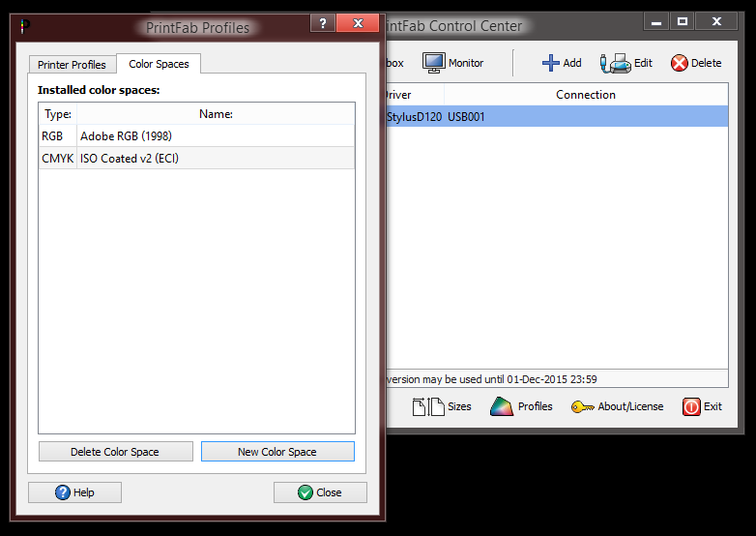Open Help in the Profiles dialog
Viewport: 756px width, 536px height.
point(74,492)
